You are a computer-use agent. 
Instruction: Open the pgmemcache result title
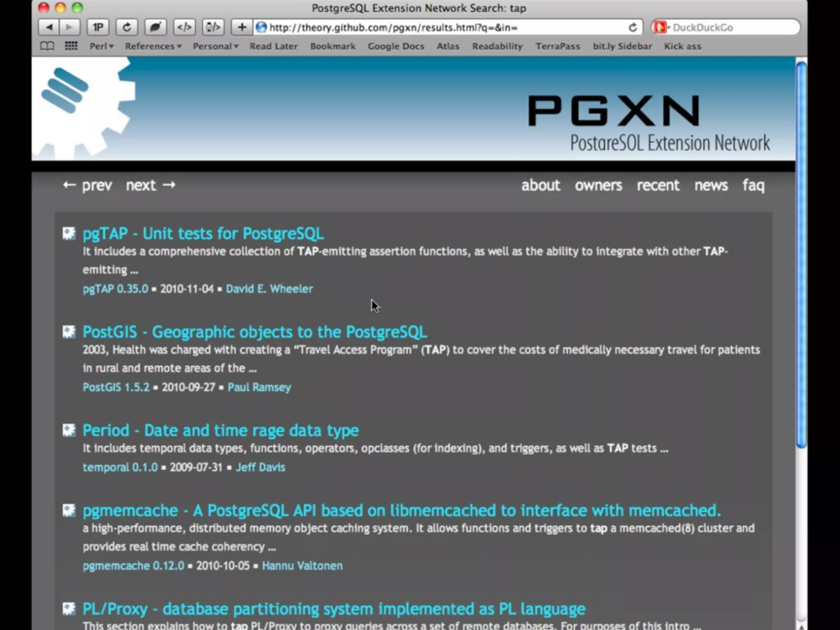click(402, 510)
